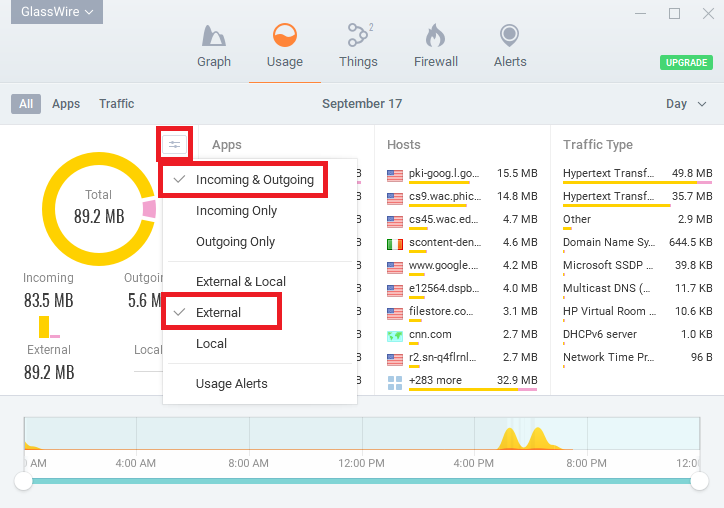Click the Italian flag next to scontent host
724x508 pixels.
(394, 243)
